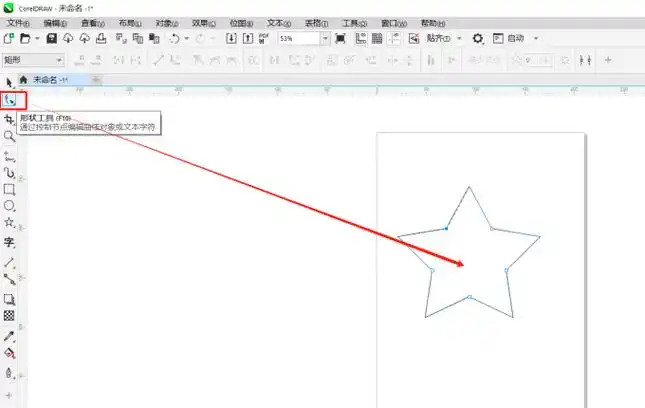Select the Rectangle tool
Screen dimensions: 645x408
(x=9, y=188)
